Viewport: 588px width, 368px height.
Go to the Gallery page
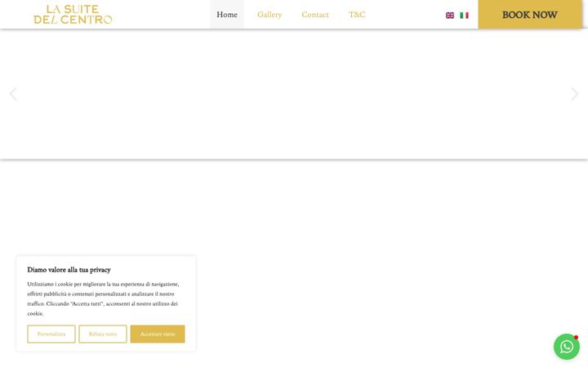click(x=269, y=14)
